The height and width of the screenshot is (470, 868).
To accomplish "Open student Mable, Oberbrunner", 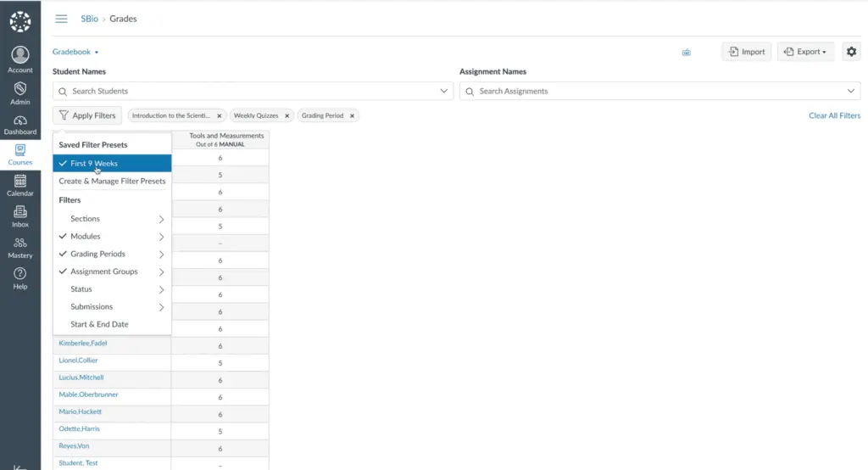I will click(88, 394).
